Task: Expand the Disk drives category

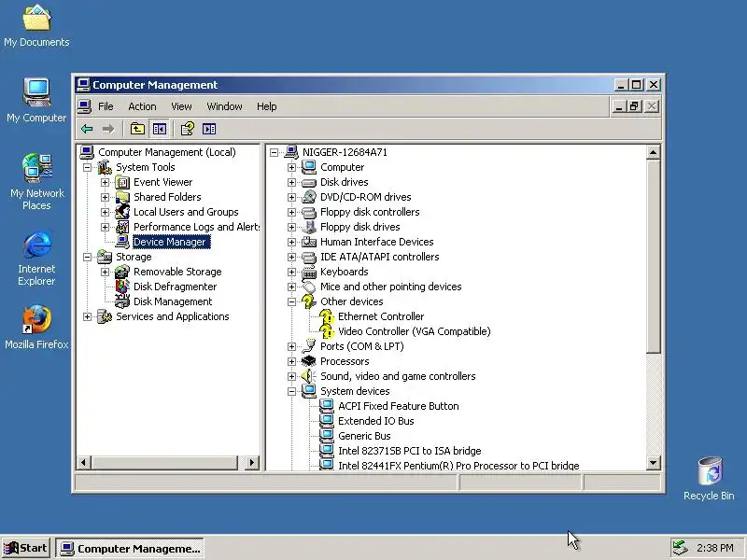Action: pyautogui.click(x=291, y=182)
